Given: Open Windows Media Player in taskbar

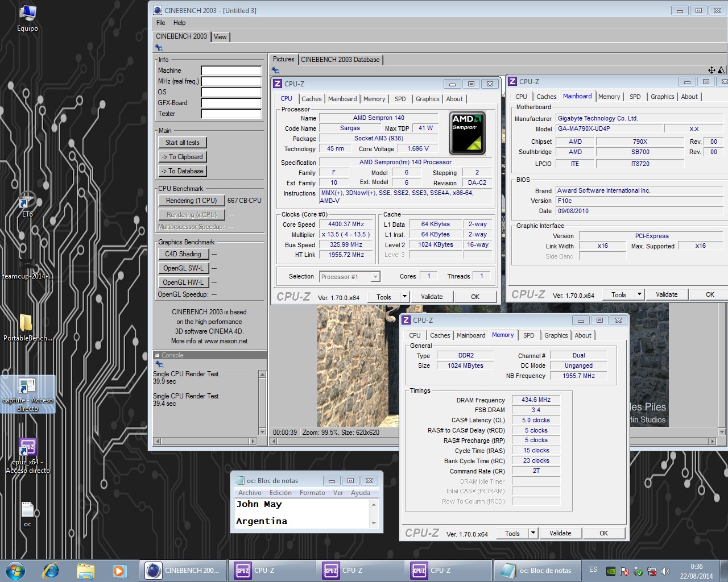Looking at the screenshot, I should click(119, 570).
